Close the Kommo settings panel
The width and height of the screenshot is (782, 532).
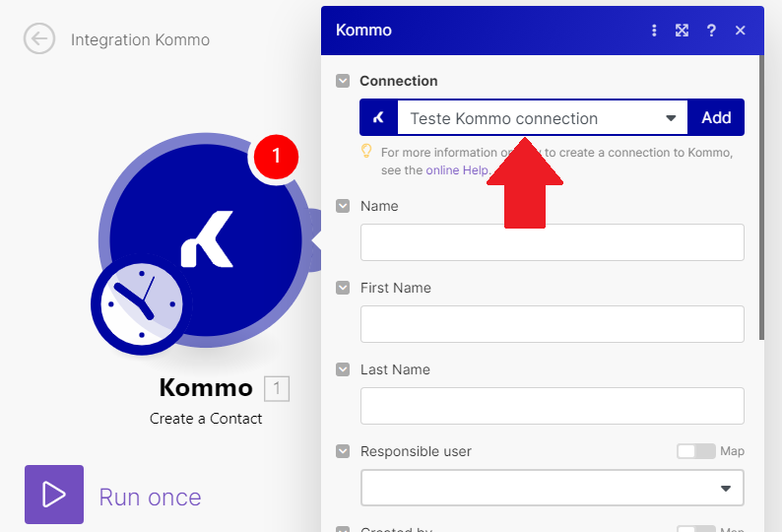tap(740, 31)
